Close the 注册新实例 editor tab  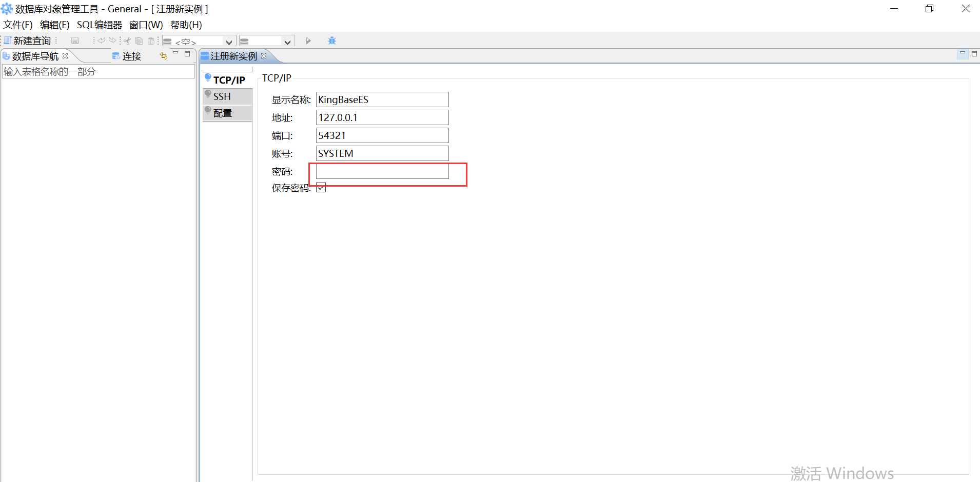(x=264, y=55)
